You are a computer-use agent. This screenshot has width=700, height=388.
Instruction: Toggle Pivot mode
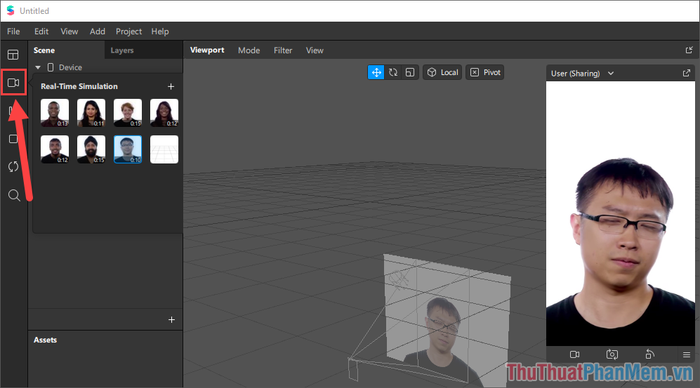click(485, 72)
